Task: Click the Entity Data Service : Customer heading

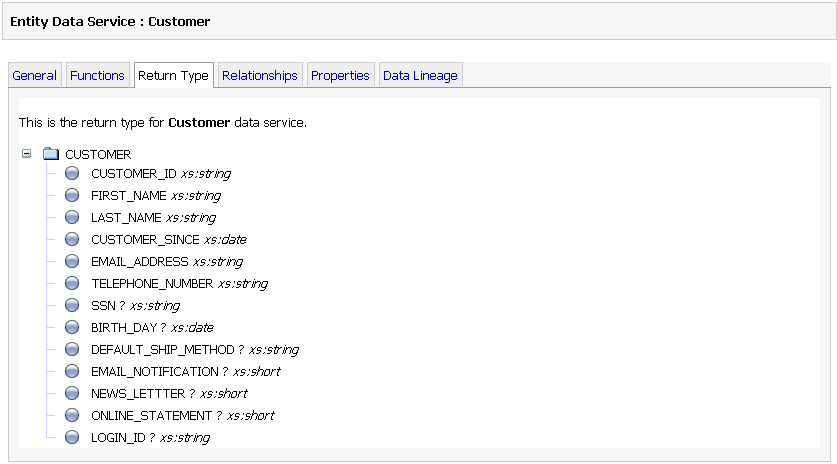Action: [x=110, y=21]
